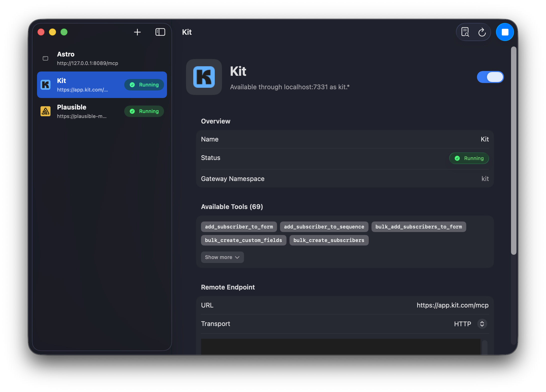Click the Running badge on Kit sidebar row
The image size is (546, 392).
click(x=144, y=85)
